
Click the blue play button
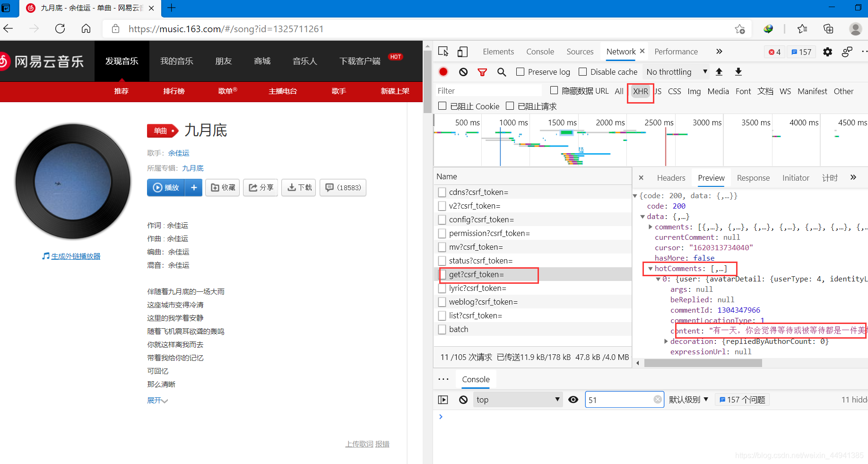166,188
